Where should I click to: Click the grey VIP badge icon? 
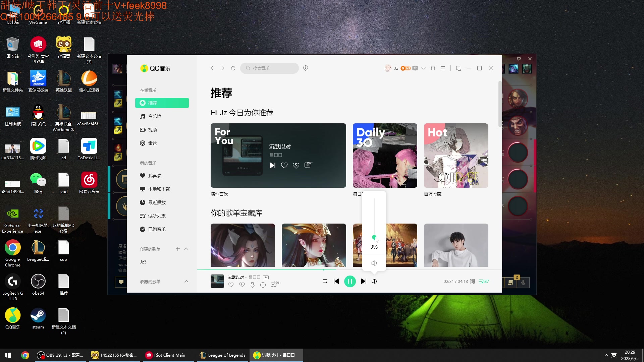tap(415, 68)
